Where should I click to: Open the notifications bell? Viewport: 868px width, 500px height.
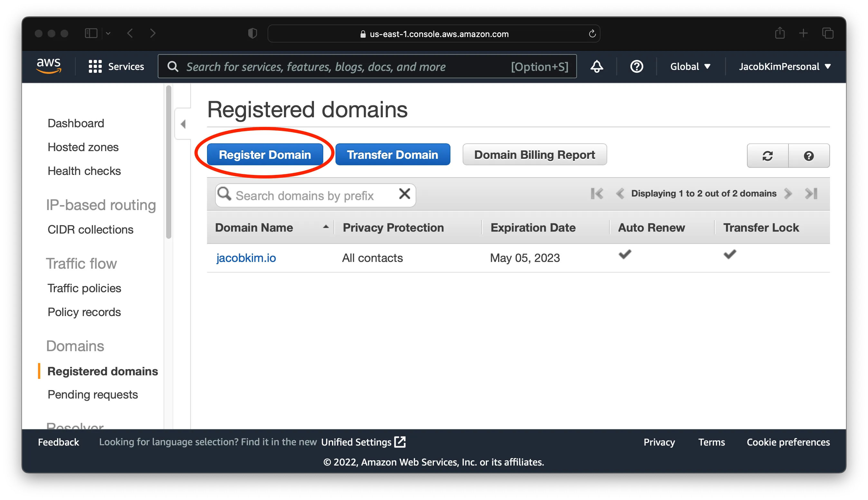(x=597, y=66)
